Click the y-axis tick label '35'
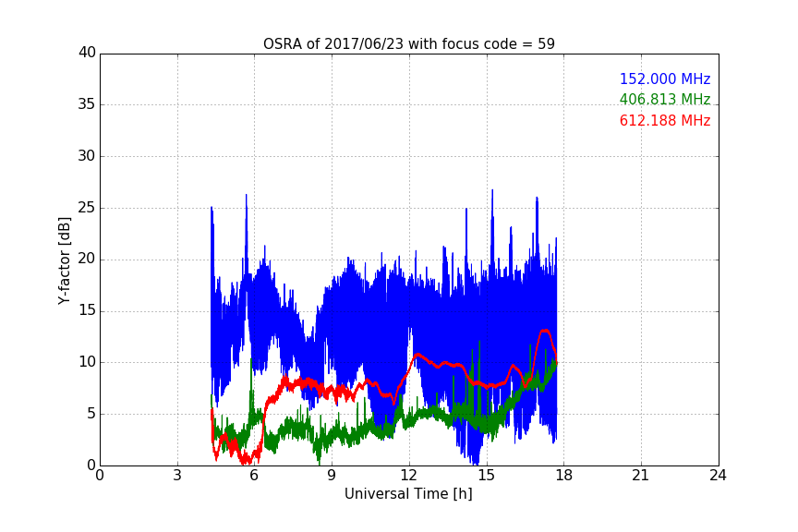The image size is (798, 532). pos(87,104)
